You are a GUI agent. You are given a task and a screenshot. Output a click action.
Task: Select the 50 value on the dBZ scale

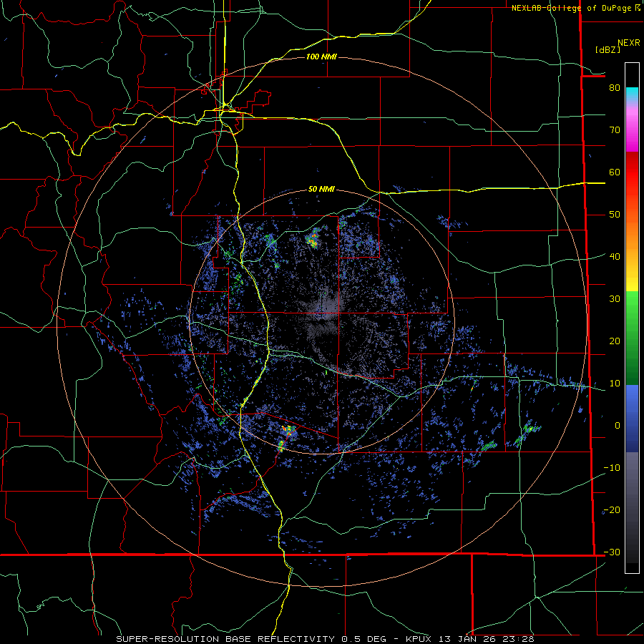click(x=615, y=215)
